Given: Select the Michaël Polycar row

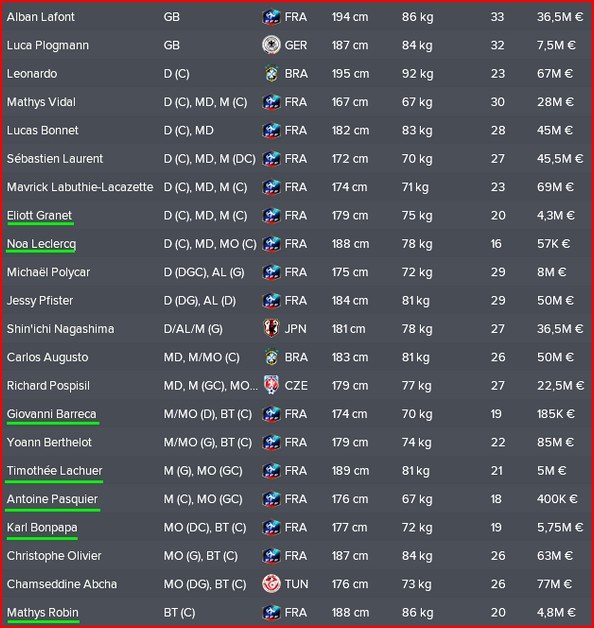Looking at the screenshot, I should [297, 272].
